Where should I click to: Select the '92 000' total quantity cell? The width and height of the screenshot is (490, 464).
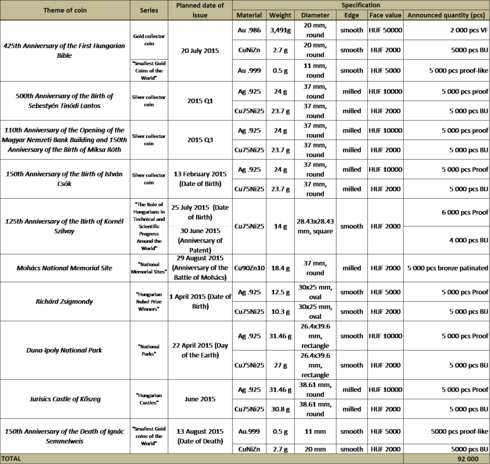468,459
